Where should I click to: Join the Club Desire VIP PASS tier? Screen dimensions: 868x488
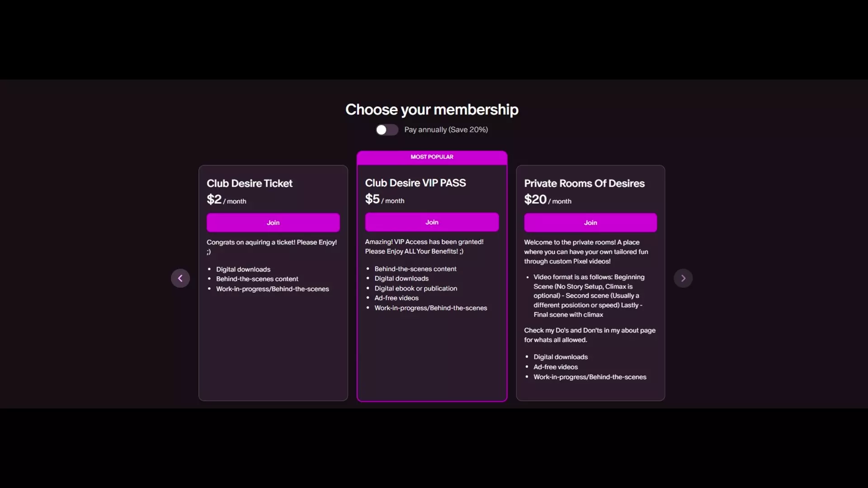click(432, 222)
